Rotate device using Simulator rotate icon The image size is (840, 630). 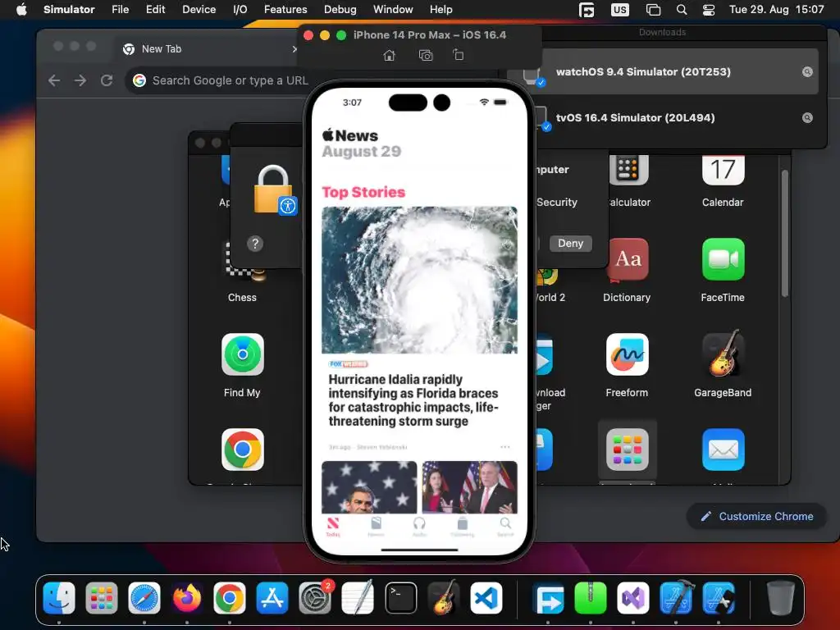point(458,55)
